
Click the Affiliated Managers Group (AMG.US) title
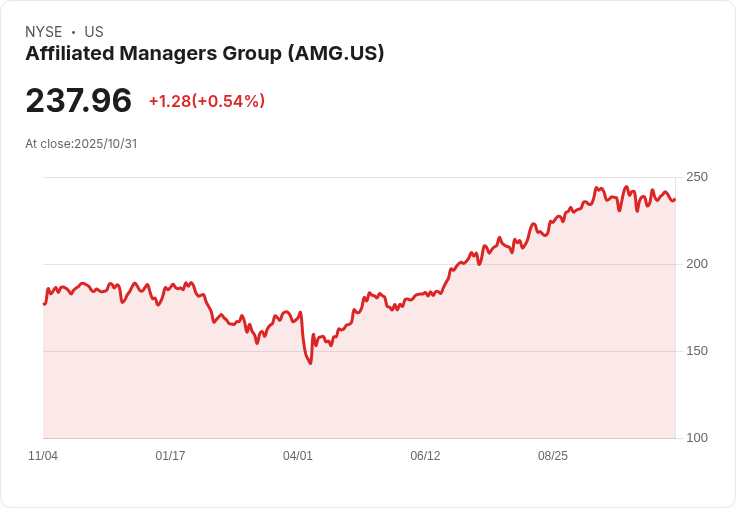(x=204, y=54)
